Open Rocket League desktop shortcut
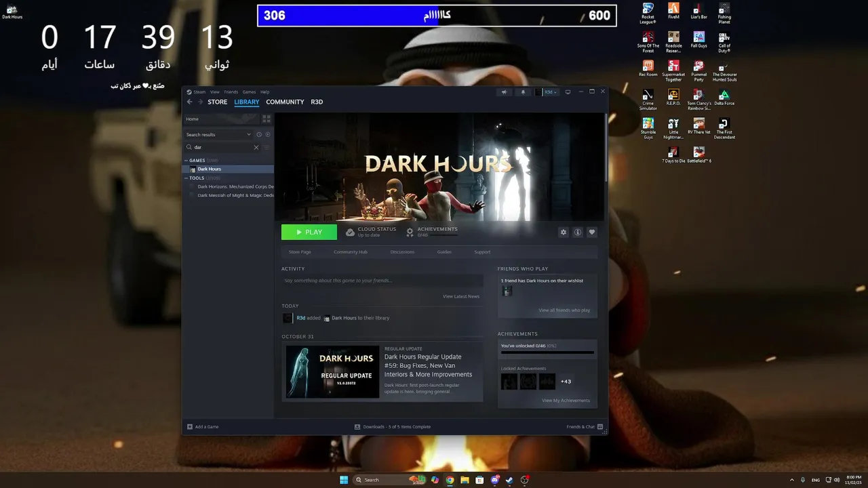The height and width of the screenshot is (488, 868). (648, 14)
